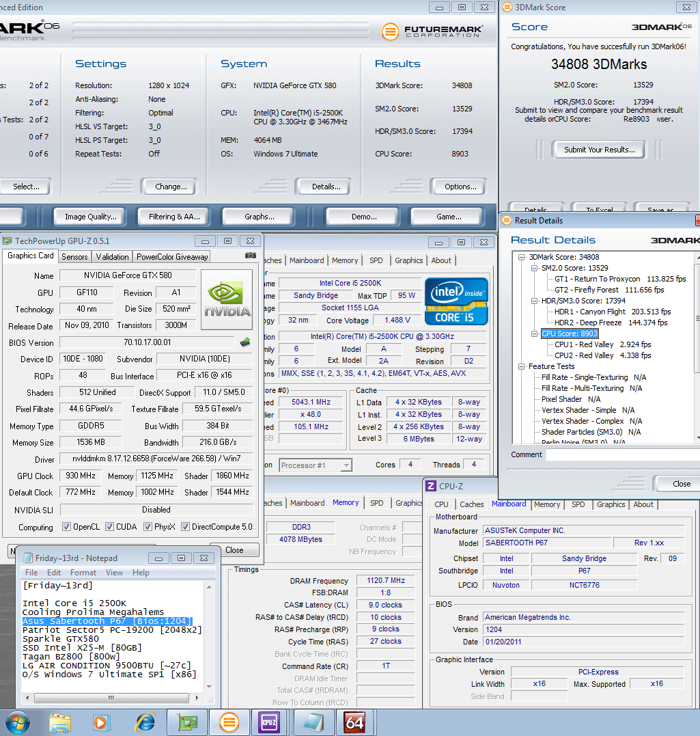Viewport: 700px width, 736px height.
Task: Open the red 64 taskbar icon
Action: (x=354, y=722)
